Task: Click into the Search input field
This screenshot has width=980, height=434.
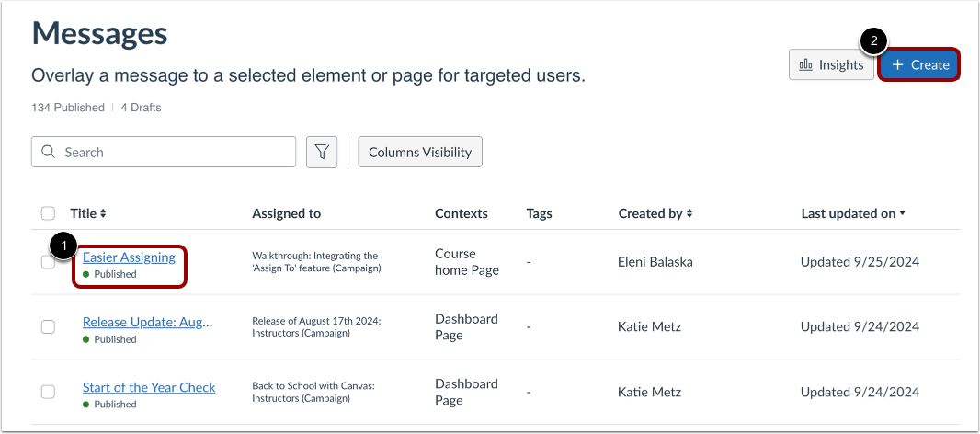Action: [x=175, y=153]
